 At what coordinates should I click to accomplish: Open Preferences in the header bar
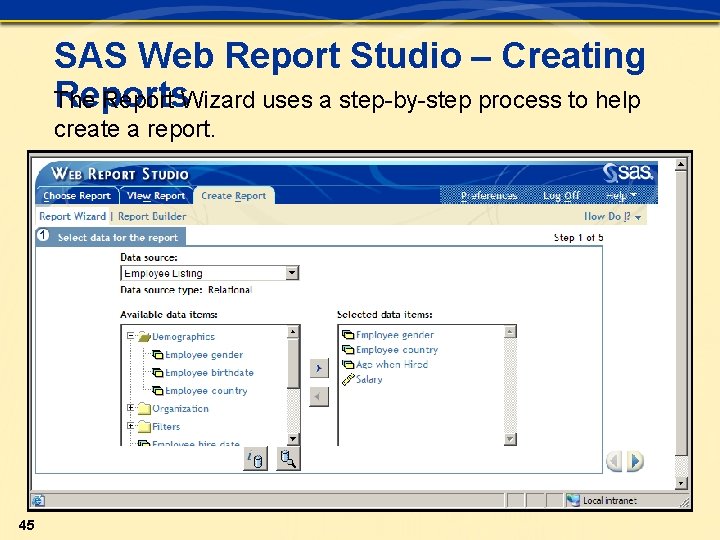(x=489, y=196)
